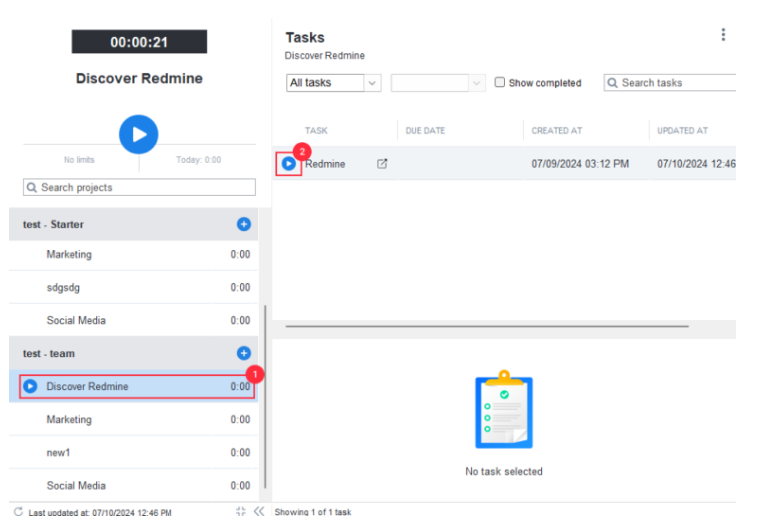Click the play icon next to Discover Redmine project
The width and height of the screenshot is (757, 526).
click(30, 387)
